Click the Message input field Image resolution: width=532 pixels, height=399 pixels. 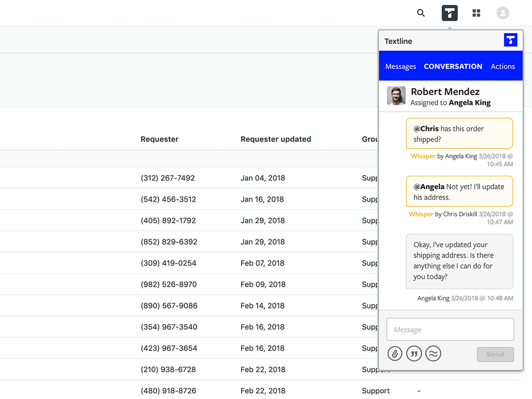pyautogui.click(x=450, y=329)
